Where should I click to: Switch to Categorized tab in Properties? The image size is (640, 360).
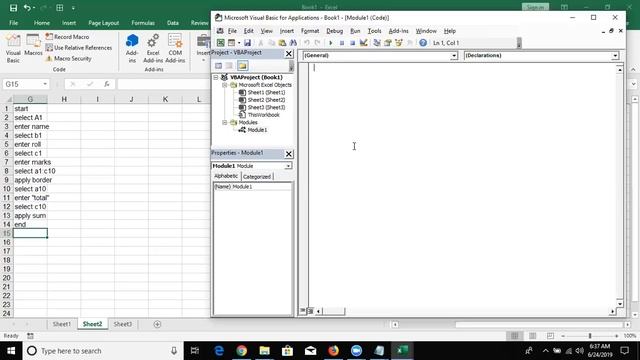[257, 177]
